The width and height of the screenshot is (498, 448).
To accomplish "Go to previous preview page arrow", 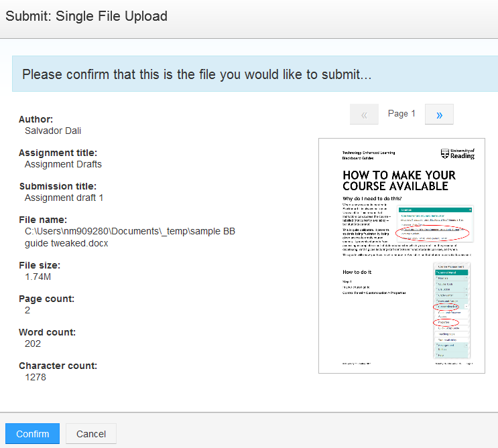I will [364, 115].
